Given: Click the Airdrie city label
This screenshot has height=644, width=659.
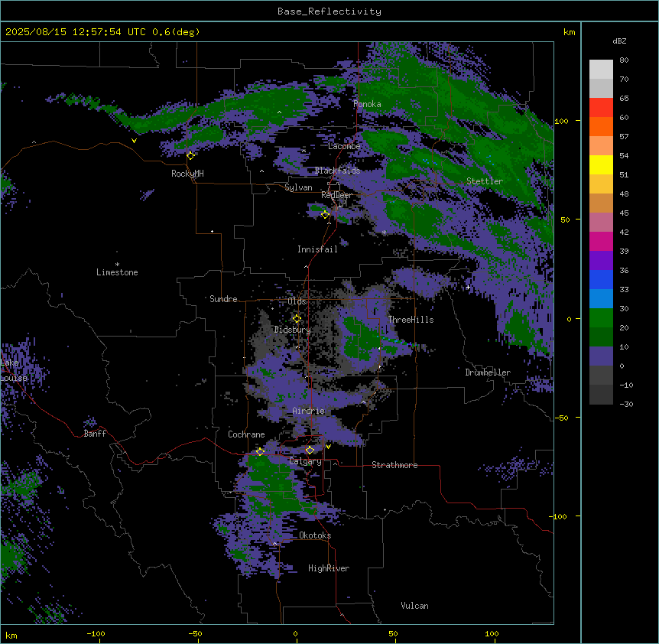Looking at the screenshot, I should coord(309,411).
